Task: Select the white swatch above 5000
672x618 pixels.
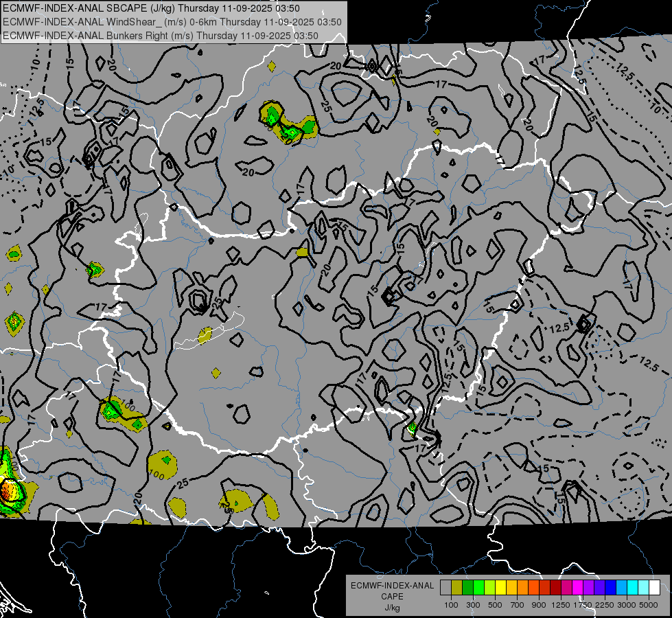Action: 654,587
